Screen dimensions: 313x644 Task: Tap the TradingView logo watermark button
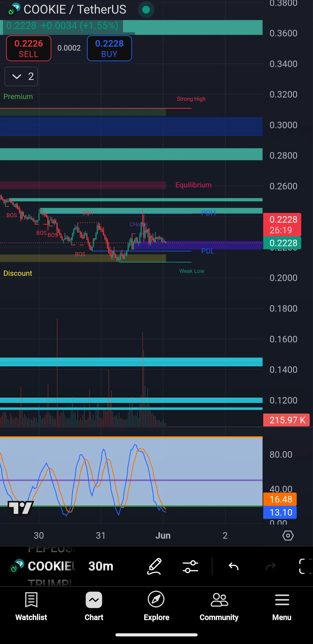click(21, 508)
